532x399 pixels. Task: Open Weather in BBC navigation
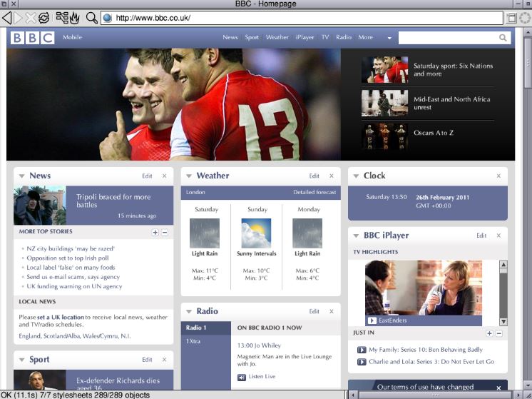click(x=277, y=37)
